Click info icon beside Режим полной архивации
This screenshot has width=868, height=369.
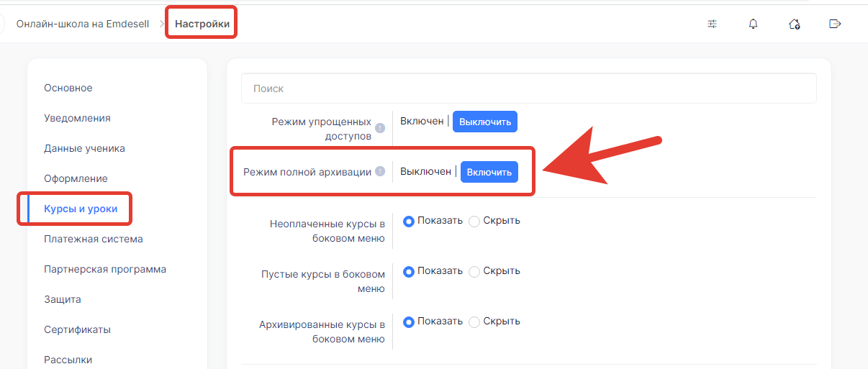tap(380, 172)
